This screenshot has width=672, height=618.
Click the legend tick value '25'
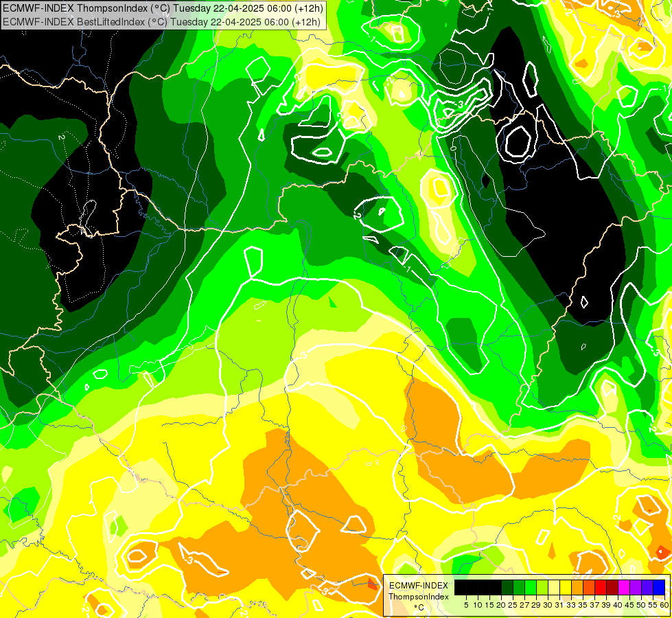tap(513, 605)
